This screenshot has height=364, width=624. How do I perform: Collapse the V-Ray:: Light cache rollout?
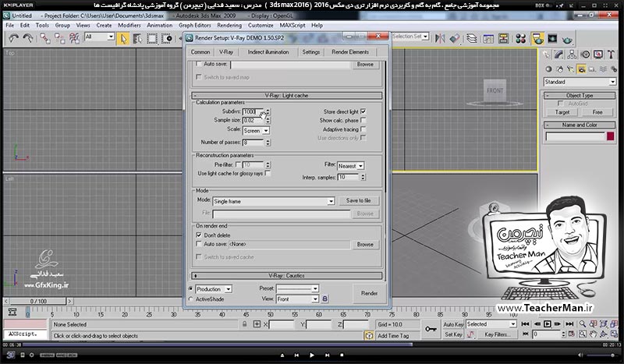[x=286, y=95]
